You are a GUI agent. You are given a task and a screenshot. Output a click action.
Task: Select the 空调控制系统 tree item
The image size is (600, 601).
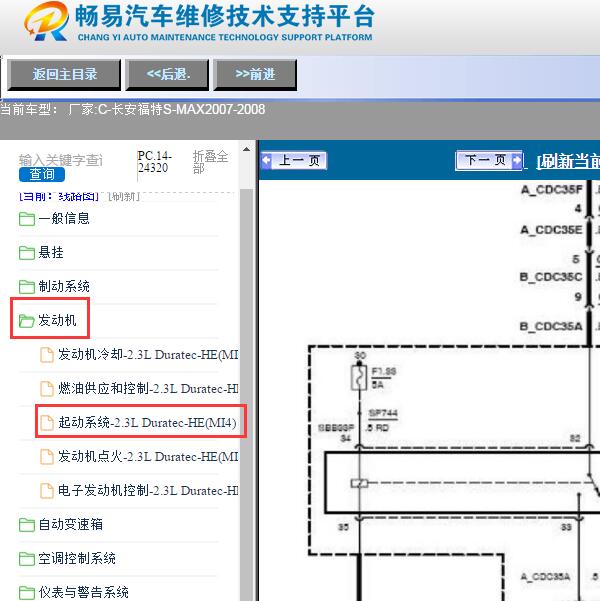pyautogui.click(x=77, y=558)
